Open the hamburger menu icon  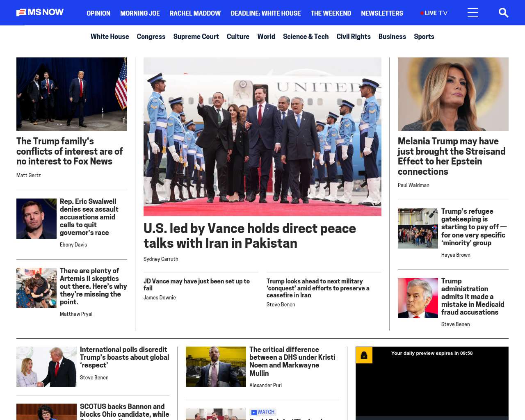[x=473, y=13]
